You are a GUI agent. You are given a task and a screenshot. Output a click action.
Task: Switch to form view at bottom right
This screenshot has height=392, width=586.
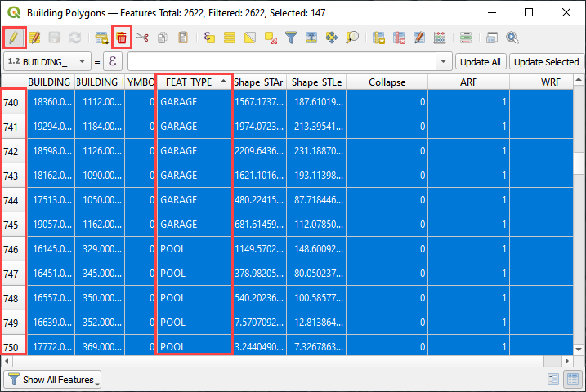point(553,379)
